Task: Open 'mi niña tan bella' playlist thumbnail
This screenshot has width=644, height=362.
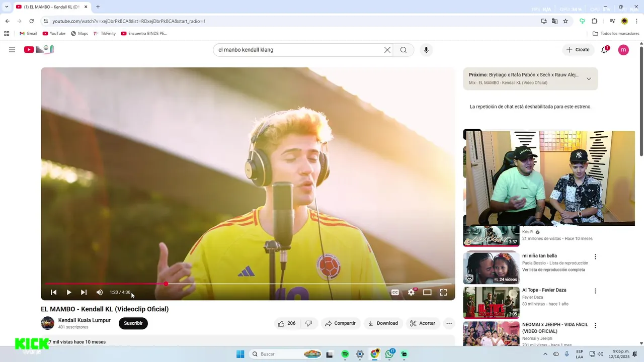Action: 492,268
